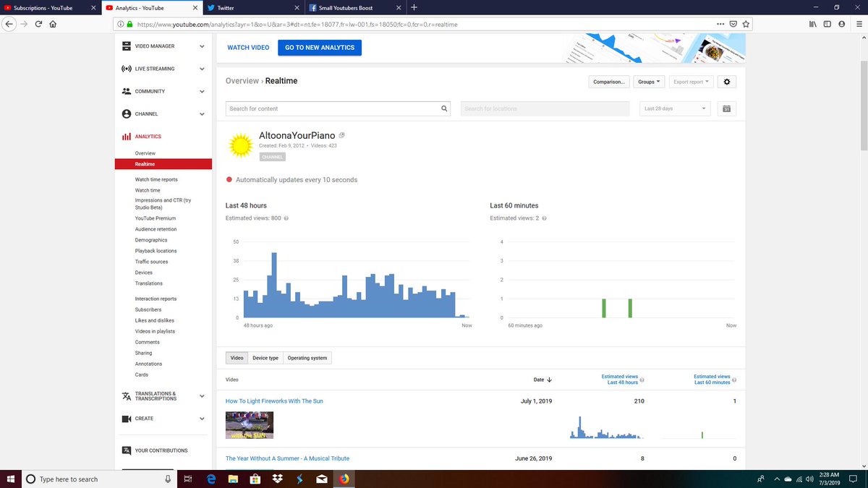The image size is (868, 488).
Task: Open the Groups dropdown
Action: point(649,82)
